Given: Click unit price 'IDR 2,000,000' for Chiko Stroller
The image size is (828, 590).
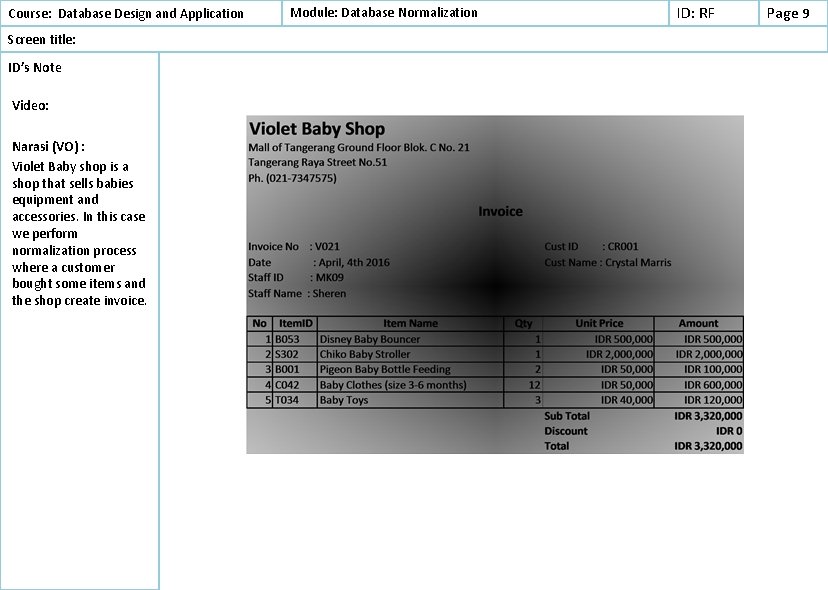Looking at the screenshot, I should [619, 354].
